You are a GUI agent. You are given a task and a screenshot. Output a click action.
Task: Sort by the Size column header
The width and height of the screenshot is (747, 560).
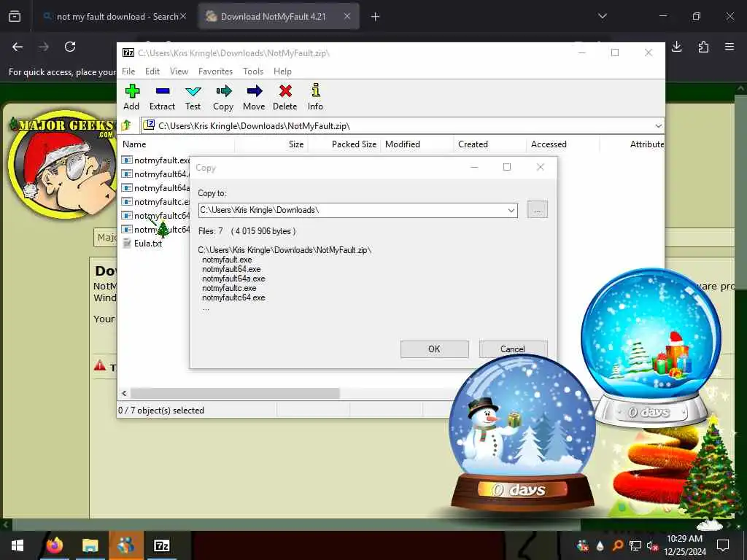(x=271, y=144)
